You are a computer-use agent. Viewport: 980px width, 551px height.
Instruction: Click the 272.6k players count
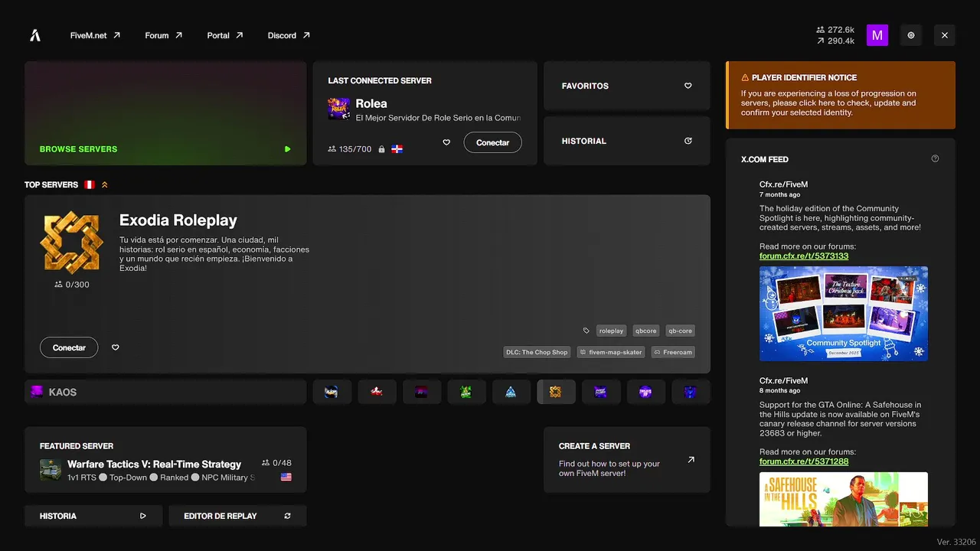pos(835,30)
